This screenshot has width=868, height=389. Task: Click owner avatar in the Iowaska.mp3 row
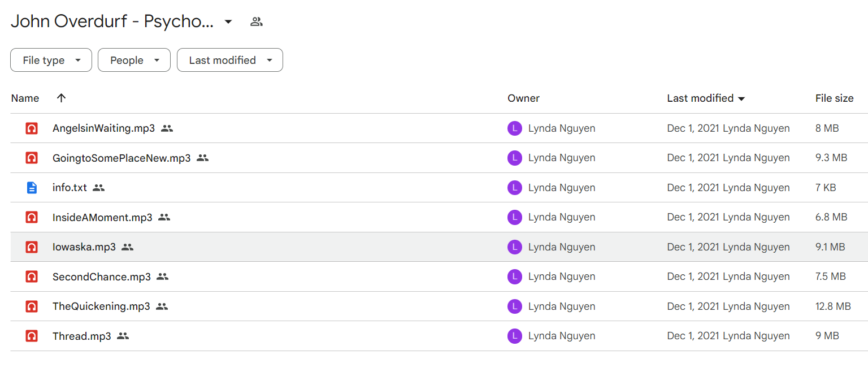point(514,247)
